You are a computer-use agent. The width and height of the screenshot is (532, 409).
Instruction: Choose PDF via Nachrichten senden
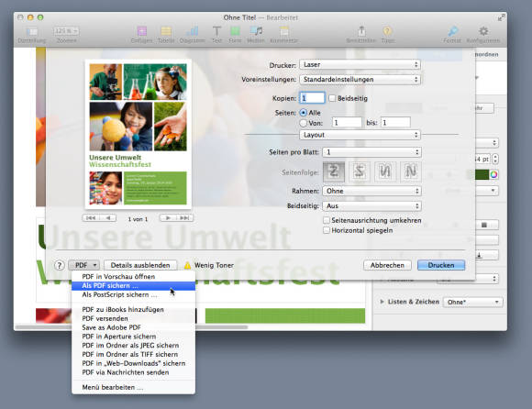point(133,372)
